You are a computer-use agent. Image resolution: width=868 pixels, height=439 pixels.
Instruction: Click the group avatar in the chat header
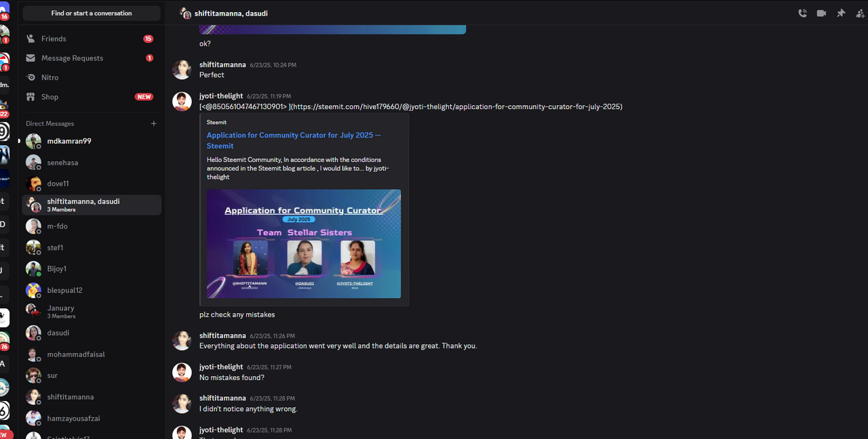point(185,13)
